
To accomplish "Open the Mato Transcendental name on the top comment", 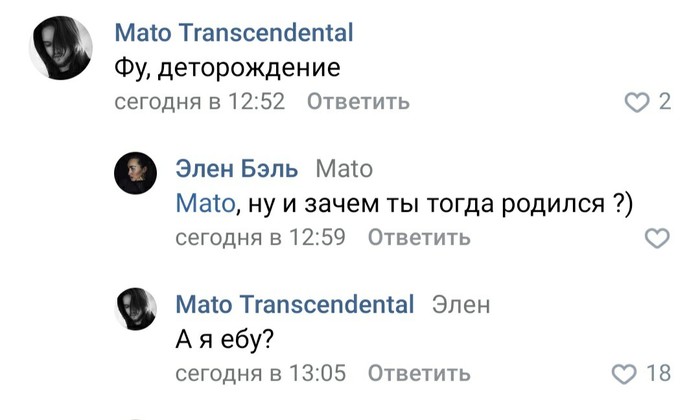I will pos(234,33).
